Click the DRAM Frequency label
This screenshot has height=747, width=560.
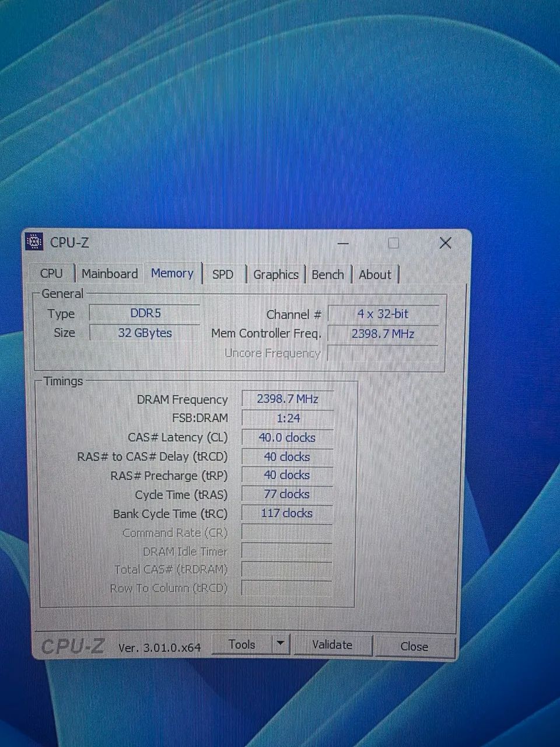coord(182,400)
